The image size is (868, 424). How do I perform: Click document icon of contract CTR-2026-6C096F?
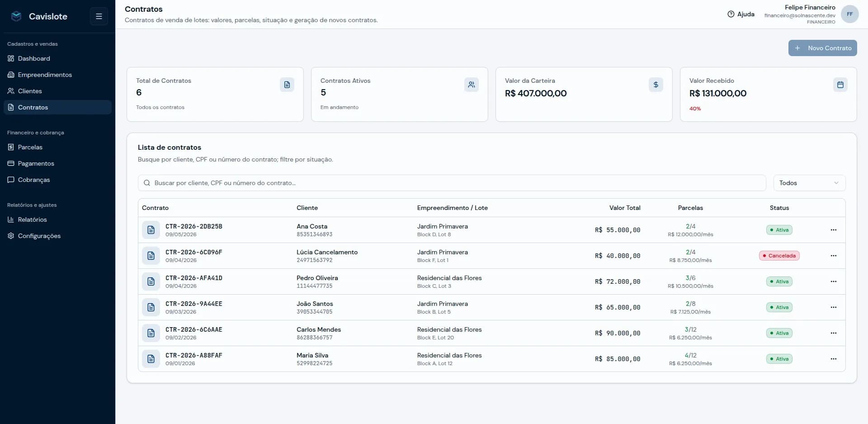pos(151,256)
